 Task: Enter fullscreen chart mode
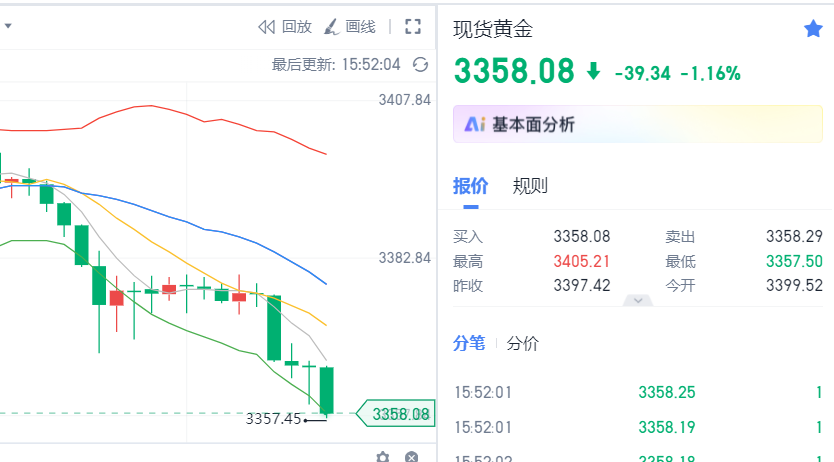click(413, 27)
